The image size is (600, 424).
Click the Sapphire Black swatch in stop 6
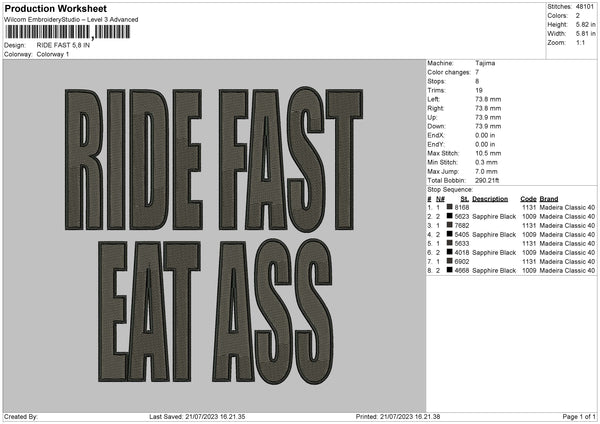point(450,252)
